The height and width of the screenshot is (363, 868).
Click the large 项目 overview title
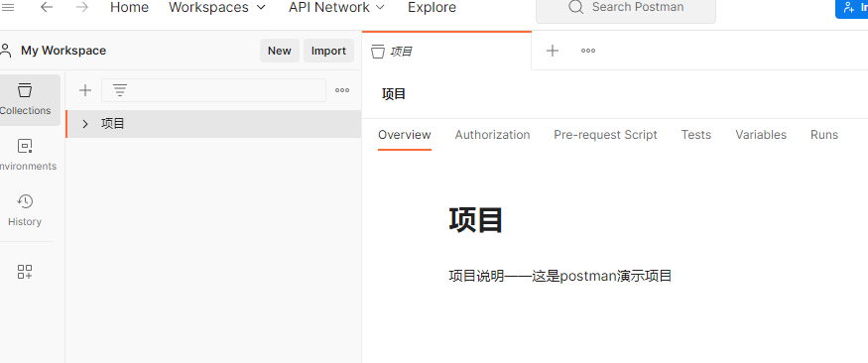point(475,220)
